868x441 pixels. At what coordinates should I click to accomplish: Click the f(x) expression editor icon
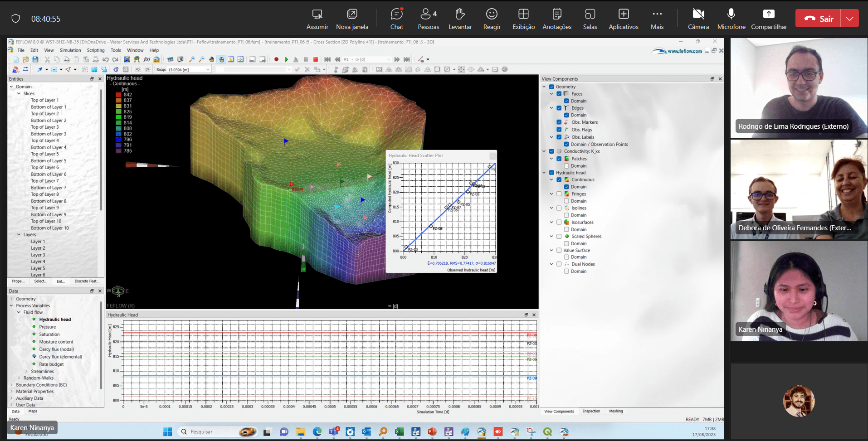tap(146, 59)
